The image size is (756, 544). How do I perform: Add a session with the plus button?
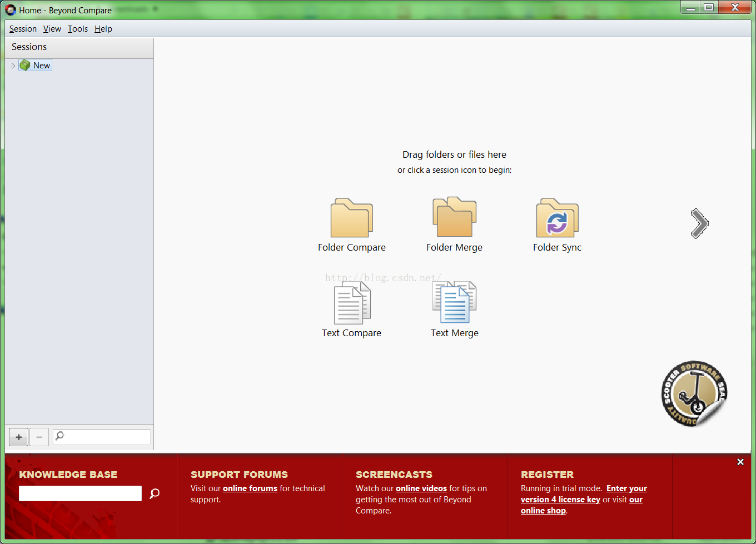coord(18,437)
